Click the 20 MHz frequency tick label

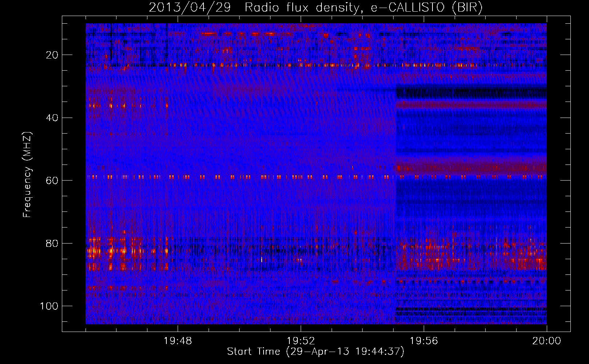[52, 55]
